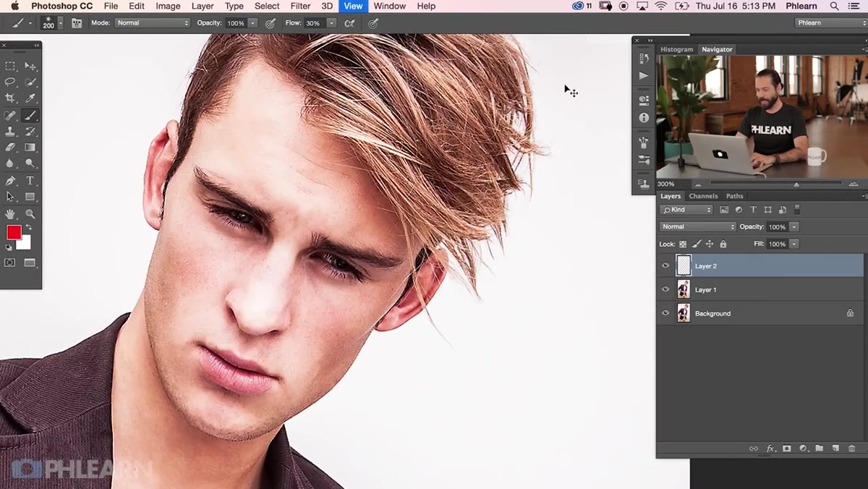Image resolution: width=868 pixels, height=489 pixels.
Task: Select the Gradient tool
Action: point(30,148)
